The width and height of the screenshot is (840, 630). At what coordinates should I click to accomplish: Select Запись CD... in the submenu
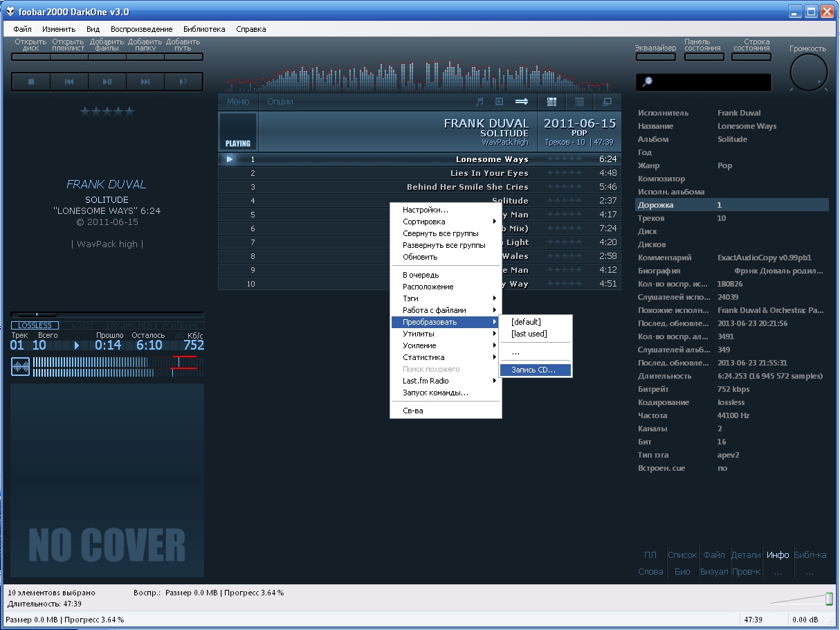coord(536,370)
